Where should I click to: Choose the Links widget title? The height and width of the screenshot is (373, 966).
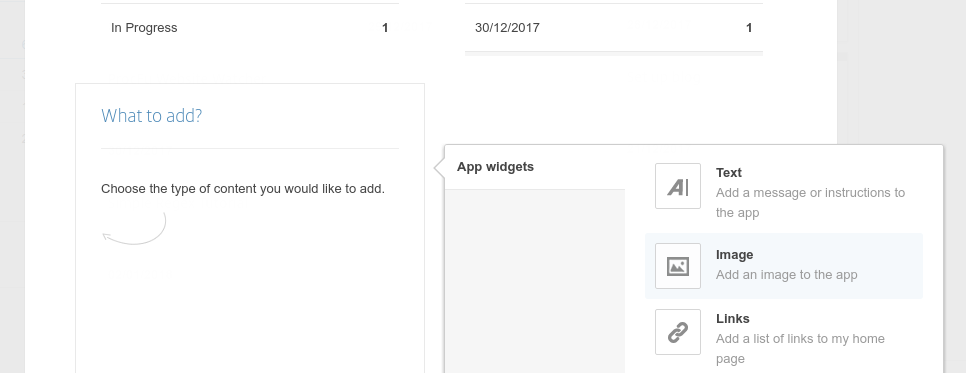(x=733, y=319)
